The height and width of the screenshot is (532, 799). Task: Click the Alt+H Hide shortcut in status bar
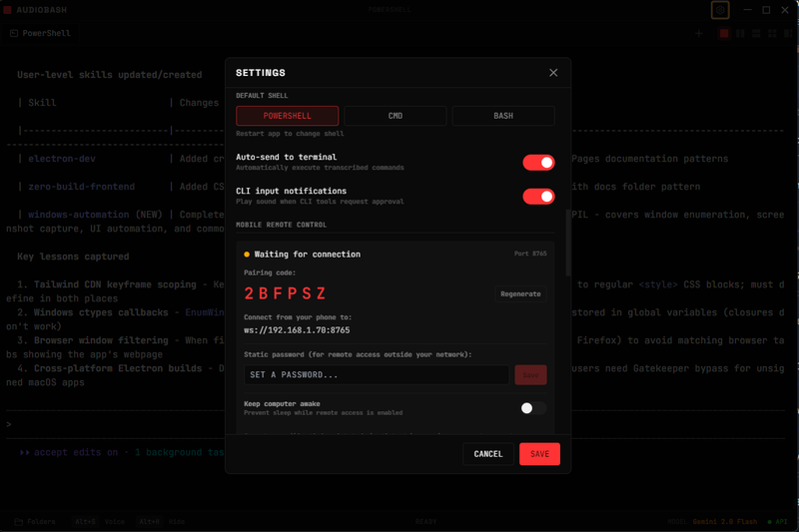pos(162,522)
